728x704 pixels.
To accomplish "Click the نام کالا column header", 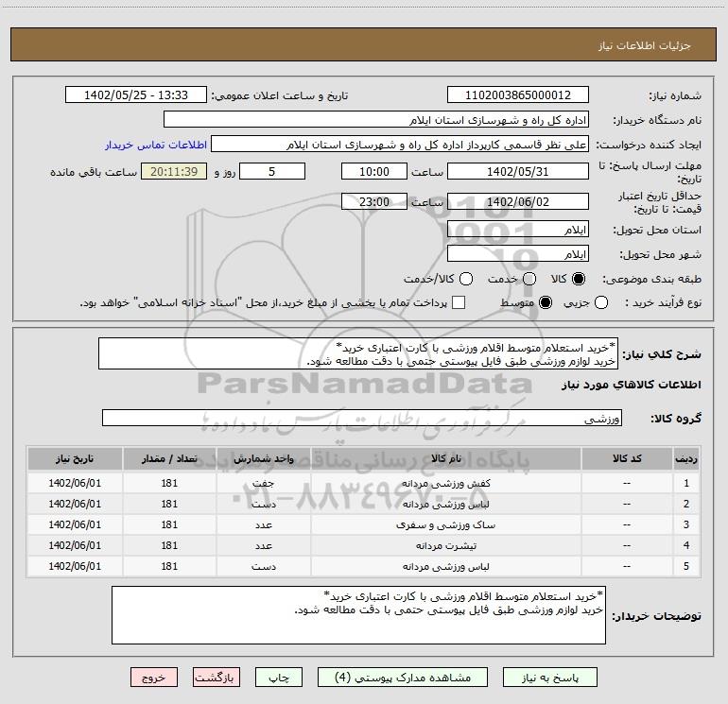I will tap(445, 458).
